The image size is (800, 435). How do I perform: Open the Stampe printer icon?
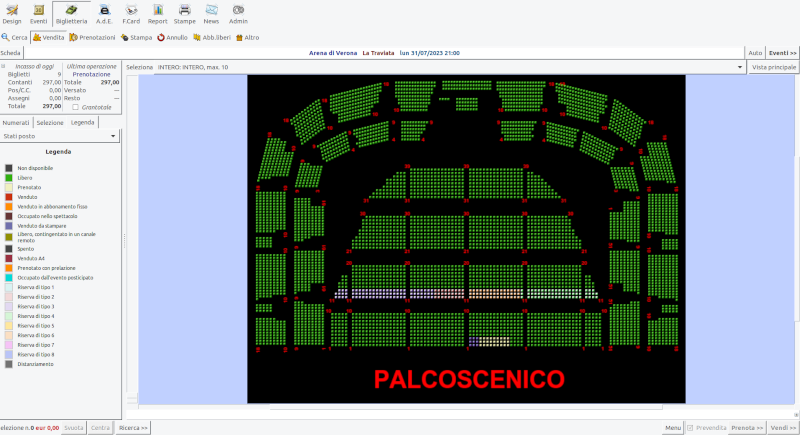pos(185,14)
